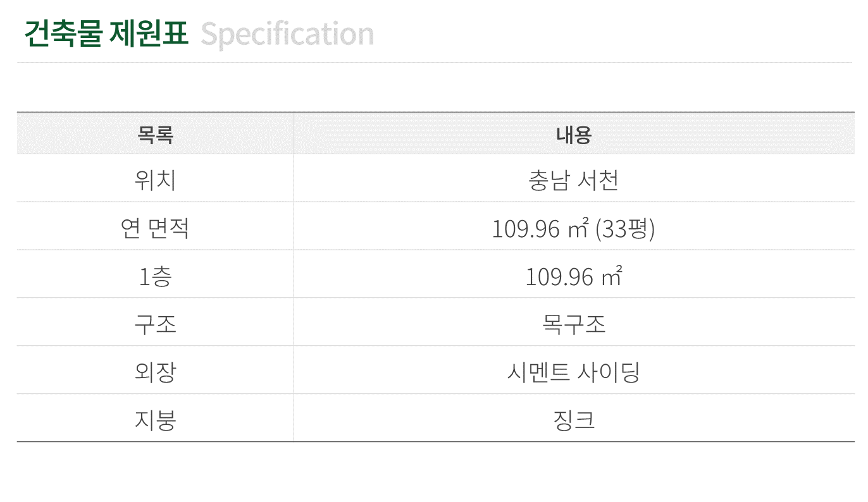The width and height of the screenshot is (868, 502).
Task: Click the 건축물 제원표 heading
Action: [x=106, y=34]
